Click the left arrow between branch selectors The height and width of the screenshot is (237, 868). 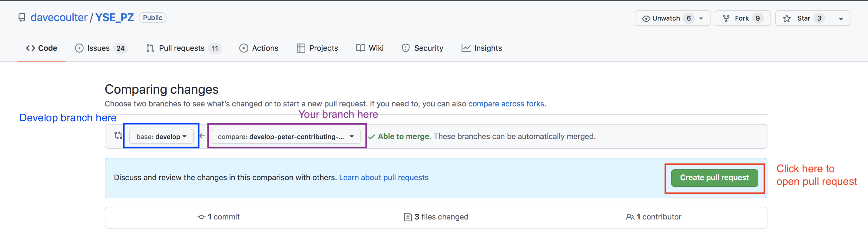click(x=202, y=136)
